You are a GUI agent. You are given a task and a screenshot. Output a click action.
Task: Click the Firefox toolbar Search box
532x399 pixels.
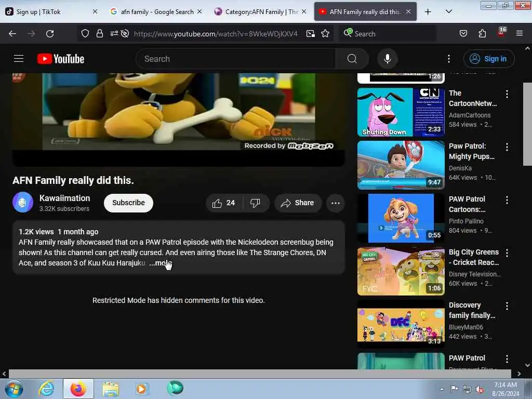click(x=387, y=34)
